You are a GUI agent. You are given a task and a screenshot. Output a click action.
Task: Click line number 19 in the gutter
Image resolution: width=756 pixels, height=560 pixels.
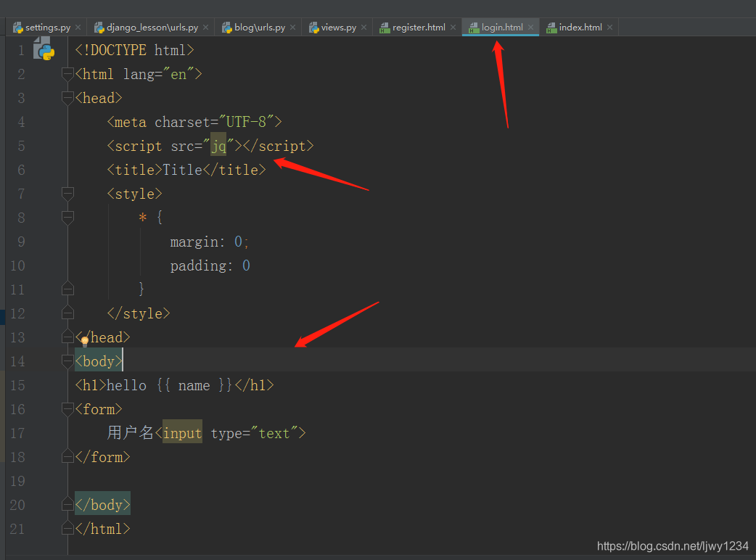(17, 481)
